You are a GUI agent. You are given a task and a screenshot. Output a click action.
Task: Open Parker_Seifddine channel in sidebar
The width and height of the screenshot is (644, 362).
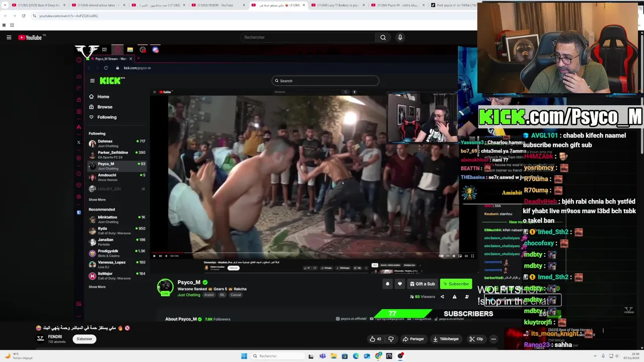tap(117, 155)
